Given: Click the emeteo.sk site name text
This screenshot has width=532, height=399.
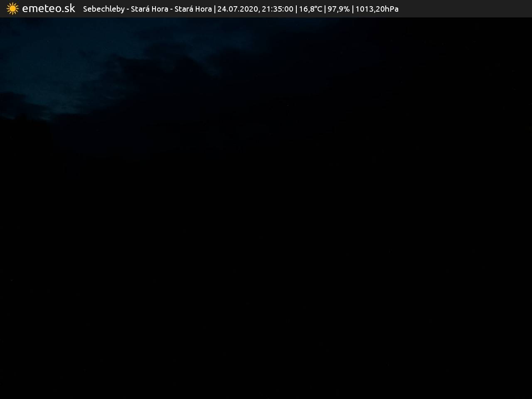Looking at the screenshot, I should pyautogui.click(x=49, y=9).
